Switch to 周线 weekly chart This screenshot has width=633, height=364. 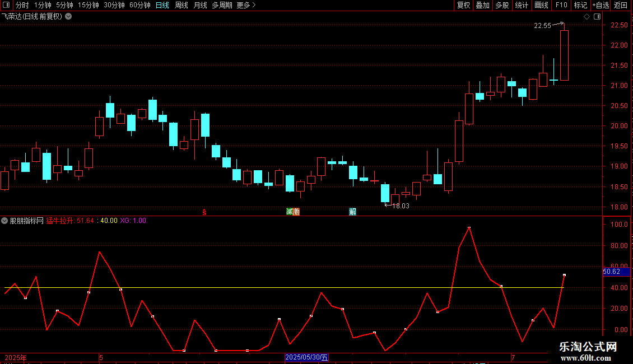point(181,5)
